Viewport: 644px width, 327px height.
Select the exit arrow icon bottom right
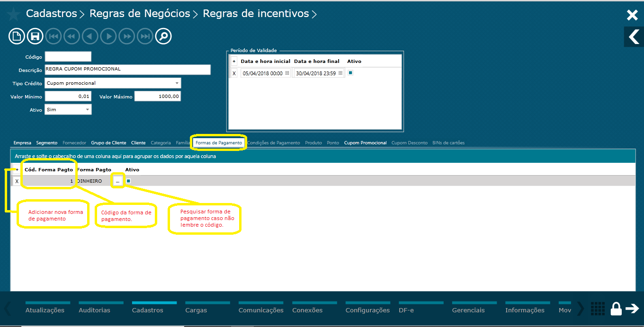coord(633,309)
